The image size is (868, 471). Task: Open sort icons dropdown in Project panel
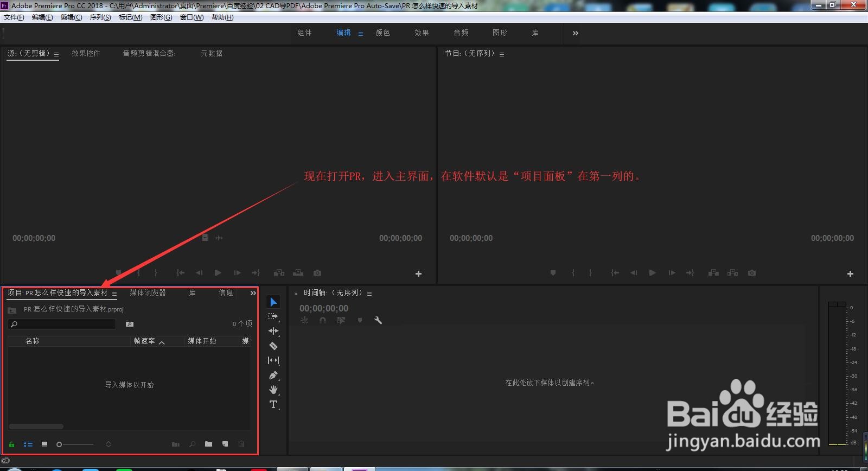108,444
